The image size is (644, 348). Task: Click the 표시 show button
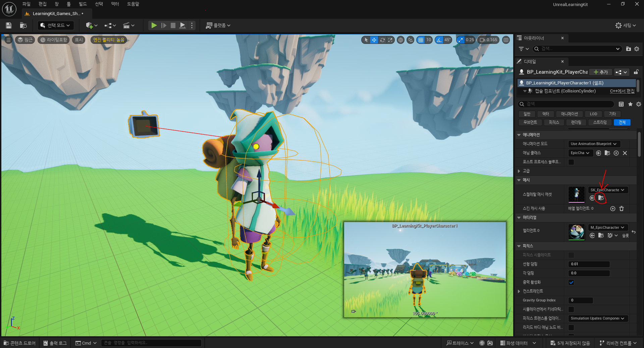[79, 40]
